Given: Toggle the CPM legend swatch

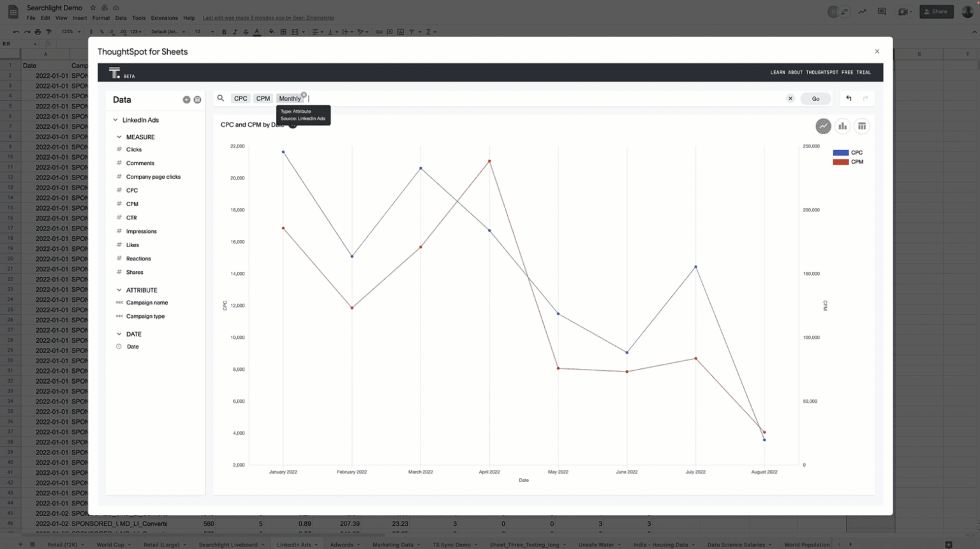Looking at the screenshot, I should click(x=840, y=162).
